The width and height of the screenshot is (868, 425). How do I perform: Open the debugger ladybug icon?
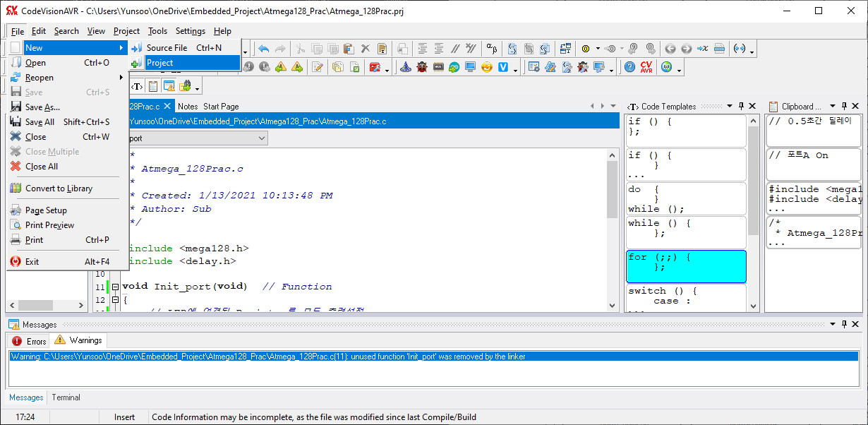422,67
